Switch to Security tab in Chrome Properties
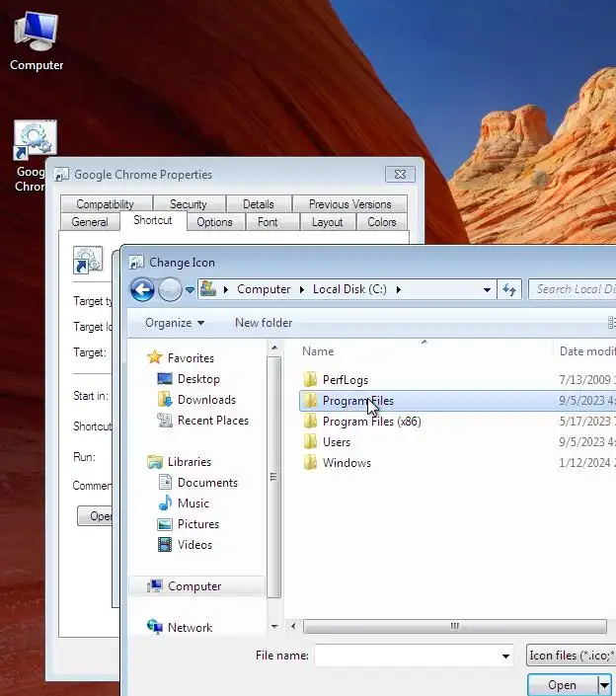 point(189,204)
